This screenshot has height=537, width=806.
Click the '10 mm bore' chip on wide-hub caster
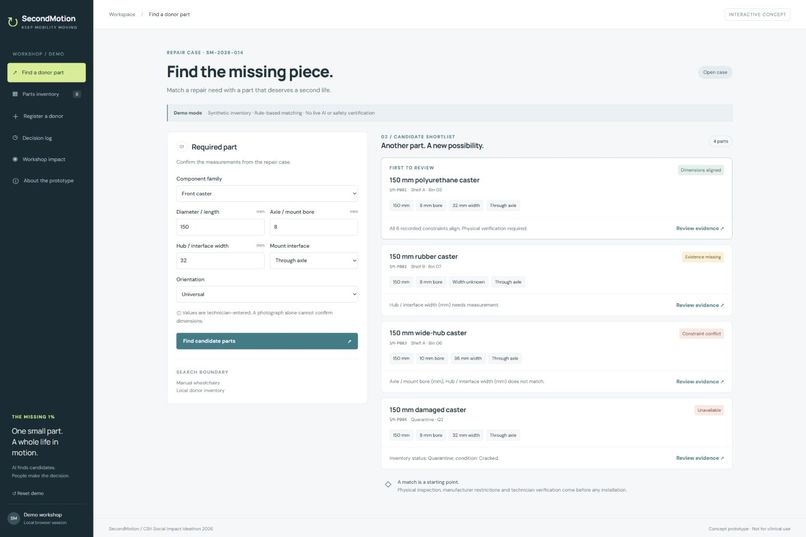[431, 359]
